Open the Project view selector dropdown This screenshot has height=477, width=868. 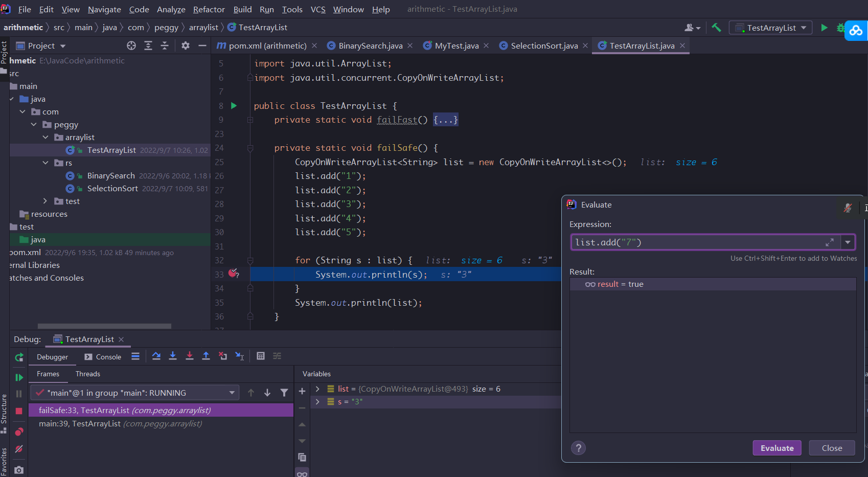click(x=41, y=46)
